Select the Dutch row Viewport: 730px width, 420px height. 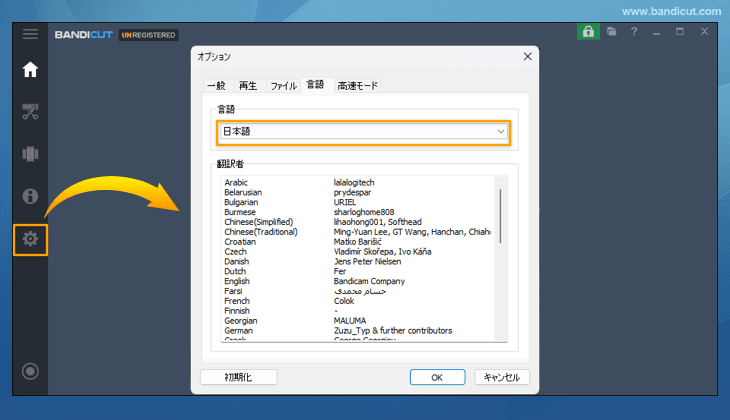click(357, 271)
